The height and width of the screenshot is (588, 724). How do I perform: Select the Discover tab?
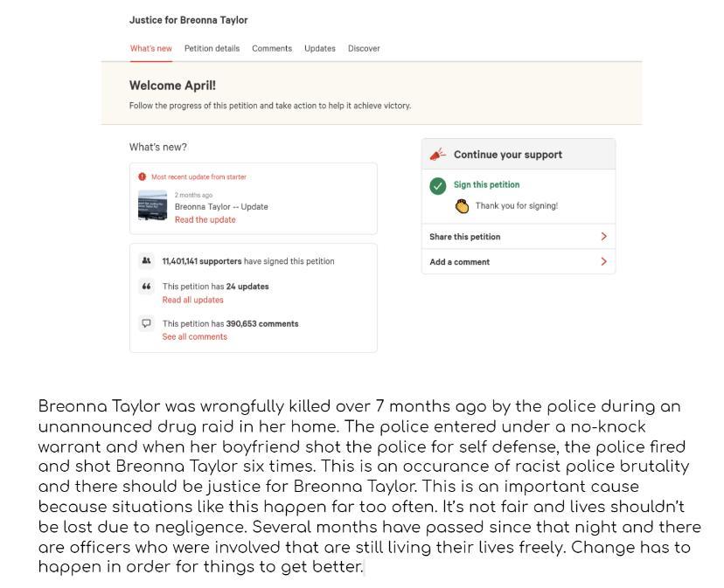coord(364,49)
